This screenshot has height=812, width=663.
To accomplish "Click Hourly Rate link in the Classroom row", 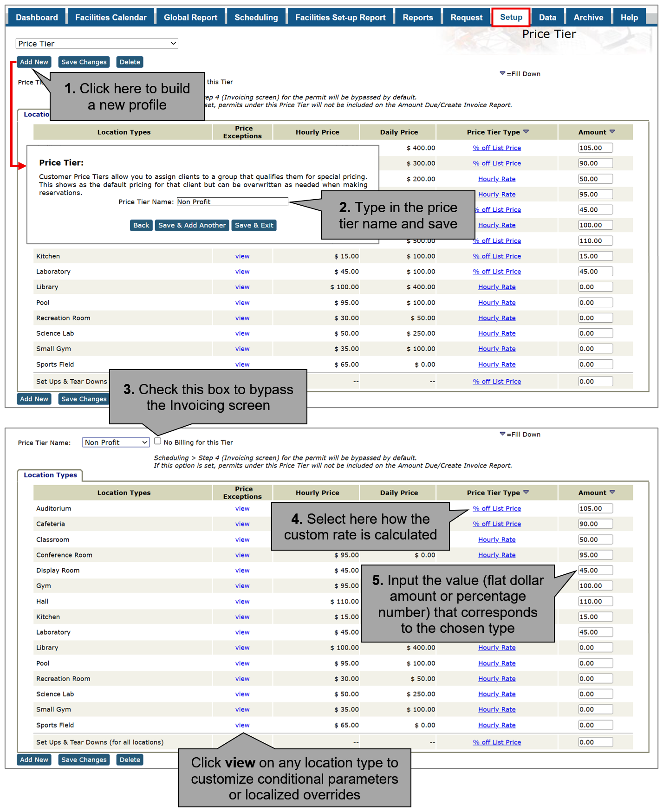I will (497, 539).
